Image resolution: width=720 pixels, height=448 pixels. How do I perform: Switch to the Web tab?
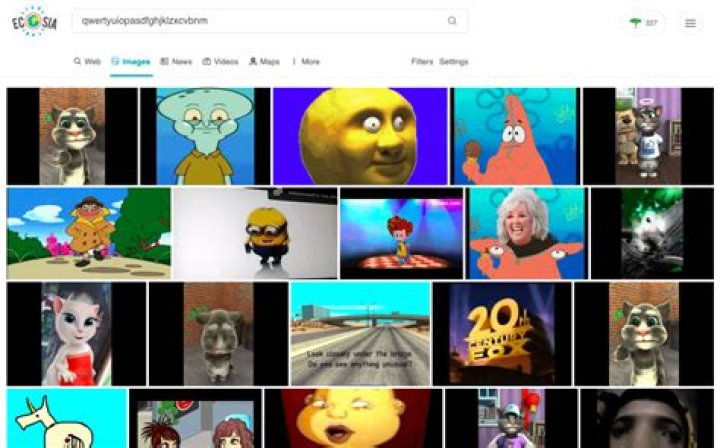click(87, 62)
